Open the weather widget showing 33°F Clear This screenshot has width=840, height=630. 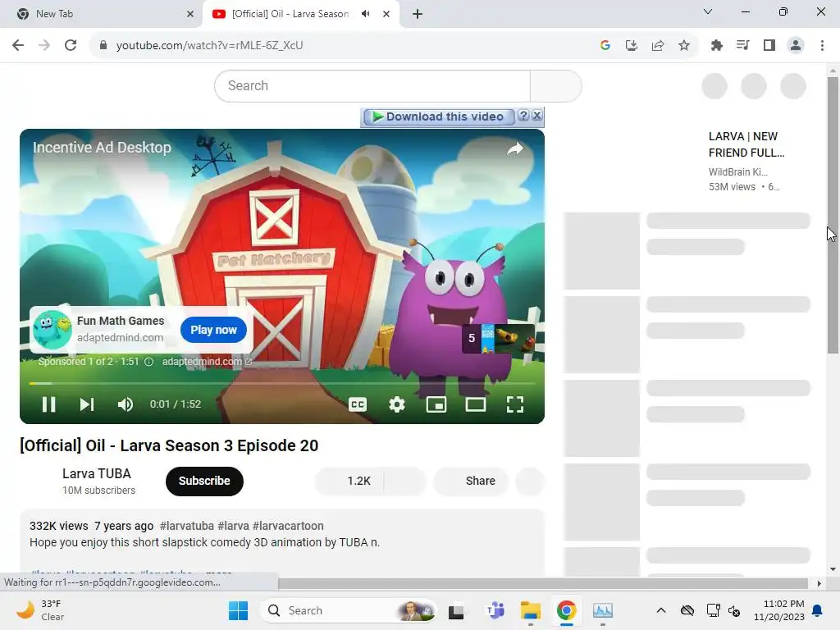tap(40, 610)
